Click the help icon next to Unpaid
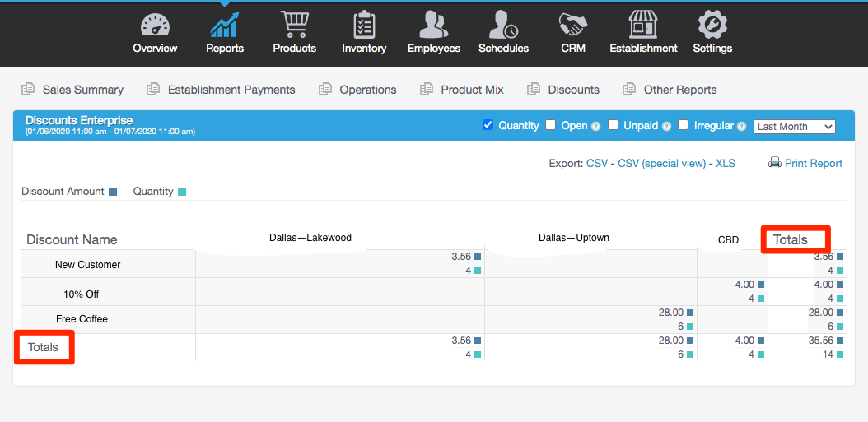 [666, 126]
